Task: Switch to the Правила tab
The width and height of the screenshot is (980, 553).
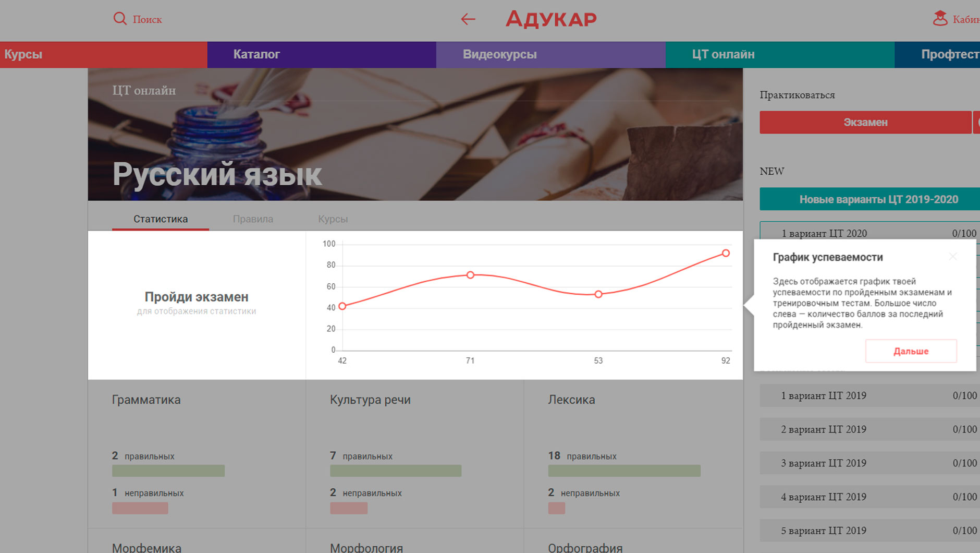Action: point(253,219)
